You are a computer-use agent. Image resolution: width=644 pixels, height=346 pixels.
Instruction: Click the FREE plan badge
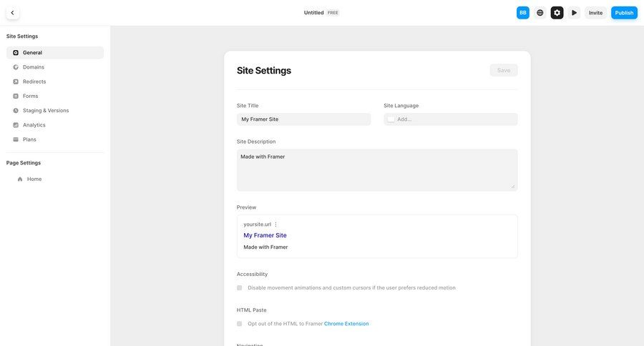(x=333, y=13)
